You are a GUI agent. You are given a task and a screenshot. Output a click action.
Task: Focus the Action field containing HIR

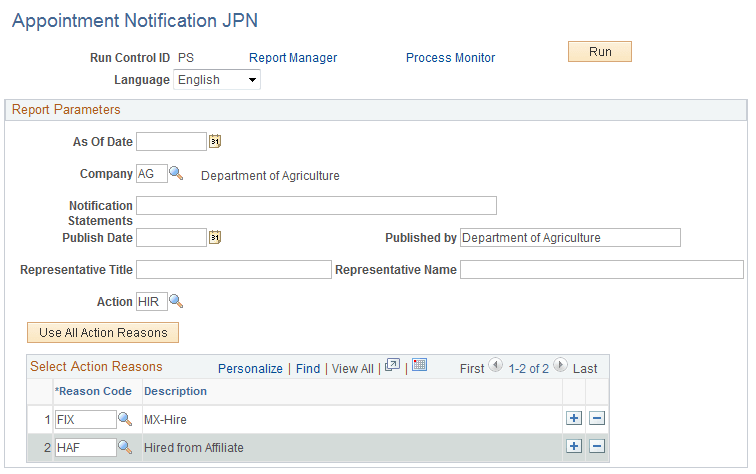152,301
